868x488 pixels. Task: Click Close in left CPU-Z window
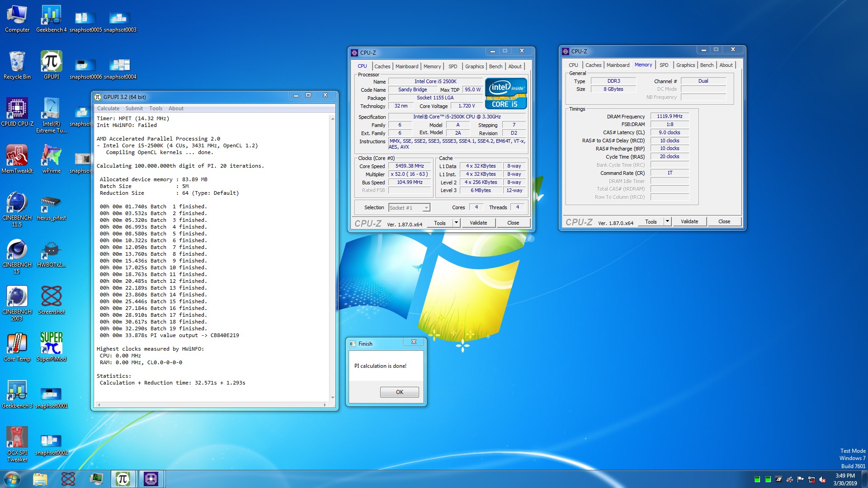pyautogui.click(x=513, y=223)
